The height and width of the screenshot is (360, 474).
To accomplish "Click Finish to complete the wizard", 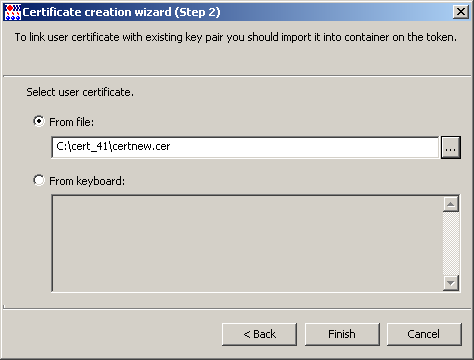I will (x=342, y=334).
